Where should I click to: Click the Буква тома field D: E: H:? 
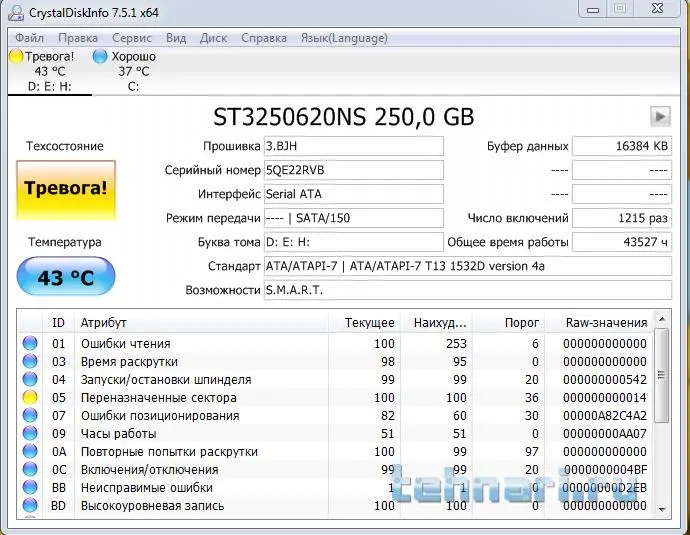(x=353, y=242)
